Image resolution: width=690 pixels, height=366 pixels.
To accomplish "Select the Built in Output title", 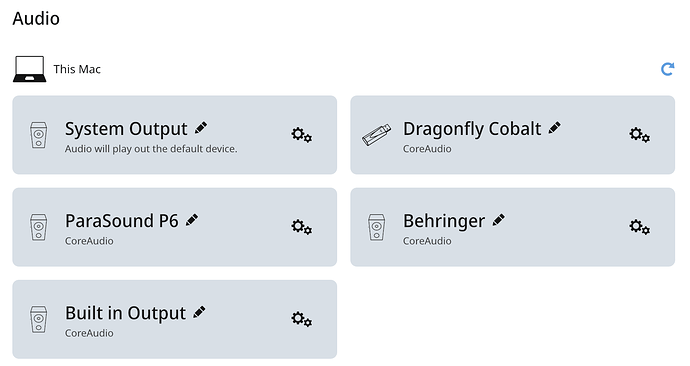I will (x=125, y=313).
